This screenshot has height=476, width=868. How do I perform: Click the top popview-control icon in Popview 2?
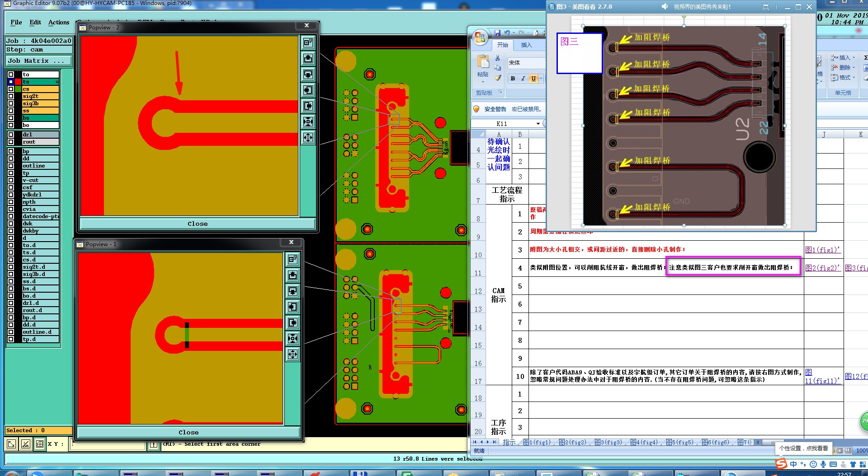pyautogui.click(x=308, y=42)
